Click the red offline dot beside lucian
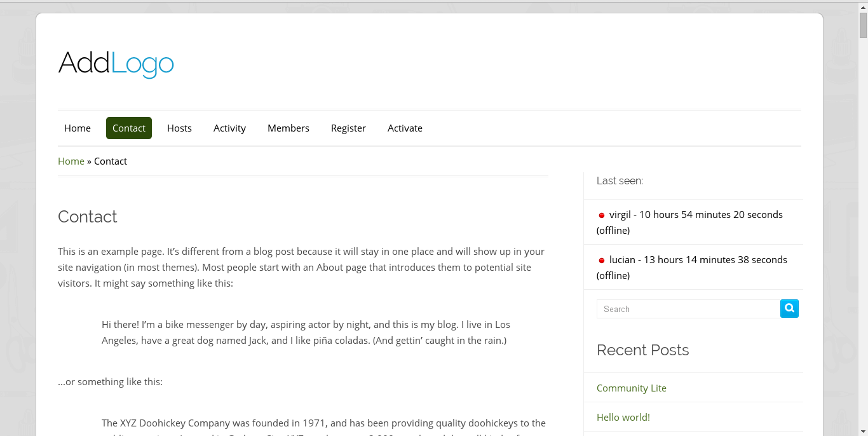This screenshot has height=436, width=868. coord(602,261)
